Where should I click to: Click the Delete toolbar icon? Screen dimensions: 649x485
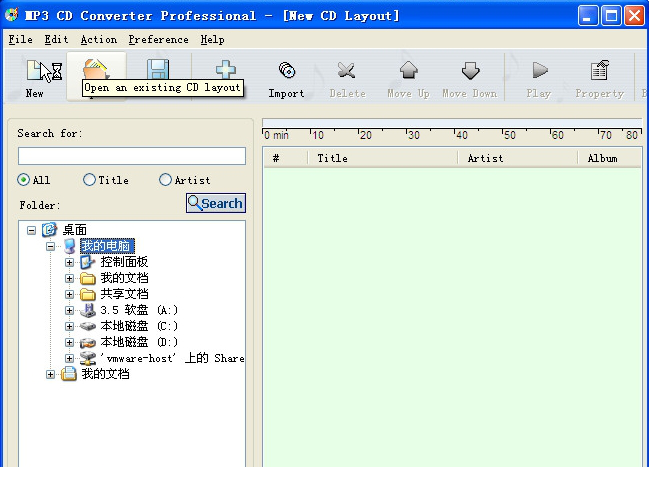[x=346, y=70]
